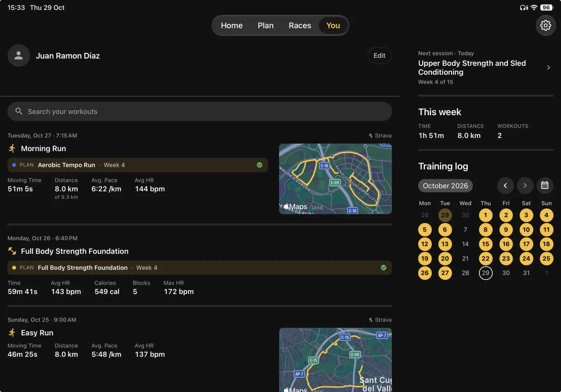Go to previous month in training log
The image size is (561, 392).
point(505,185)
